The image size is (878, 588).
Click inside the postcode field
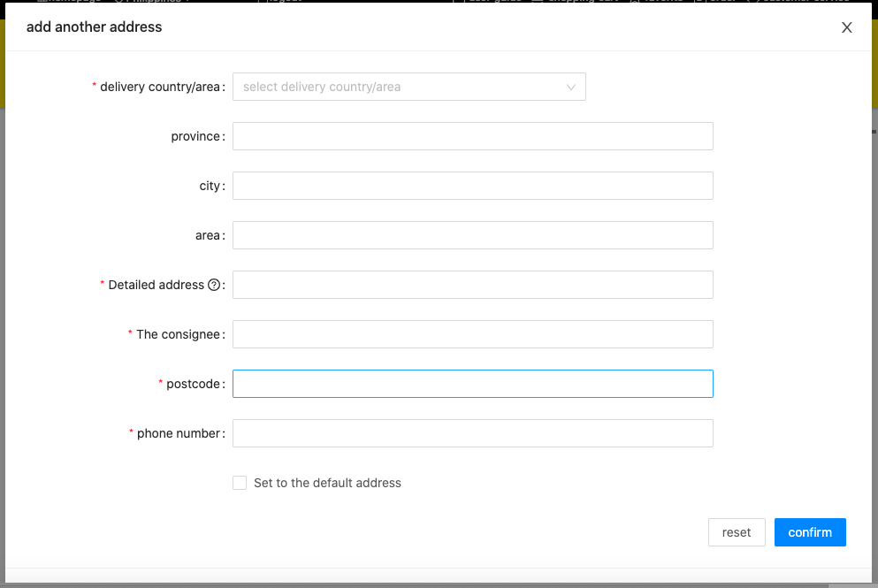coord(472,384)
